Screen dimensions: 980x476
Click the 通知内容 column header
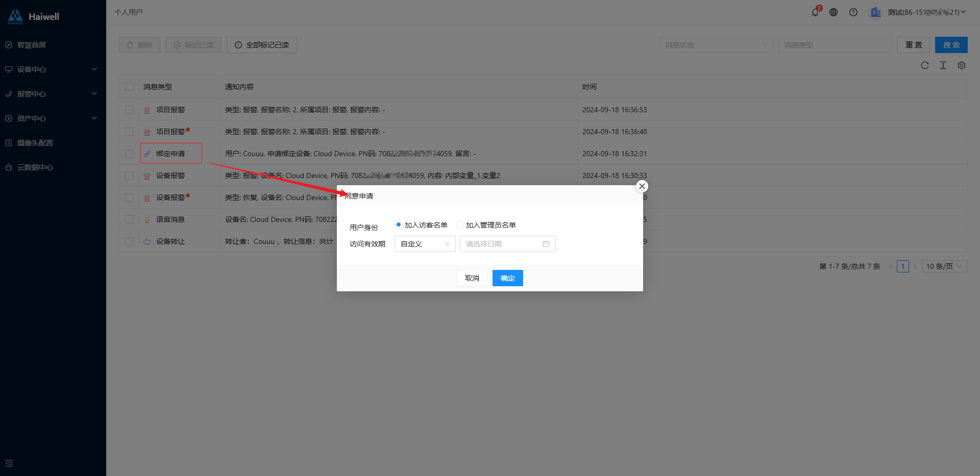tap(239, 87)
